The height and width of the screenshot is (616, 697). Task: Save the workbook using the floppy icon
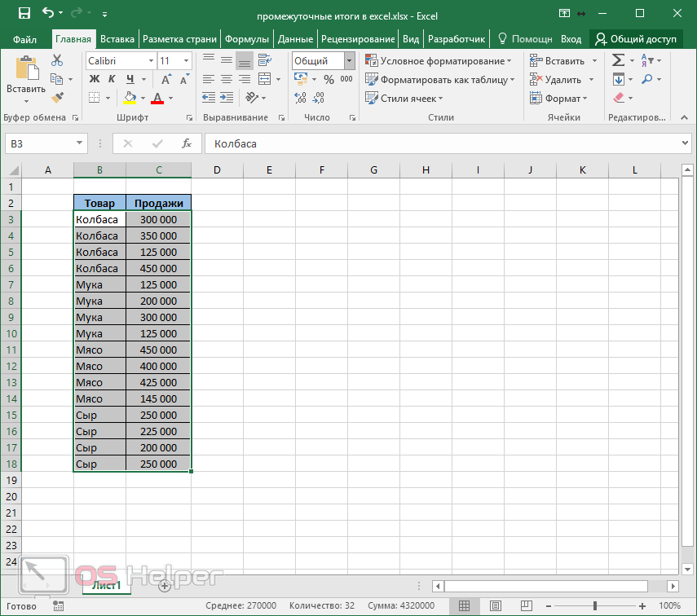click(24, 13)
